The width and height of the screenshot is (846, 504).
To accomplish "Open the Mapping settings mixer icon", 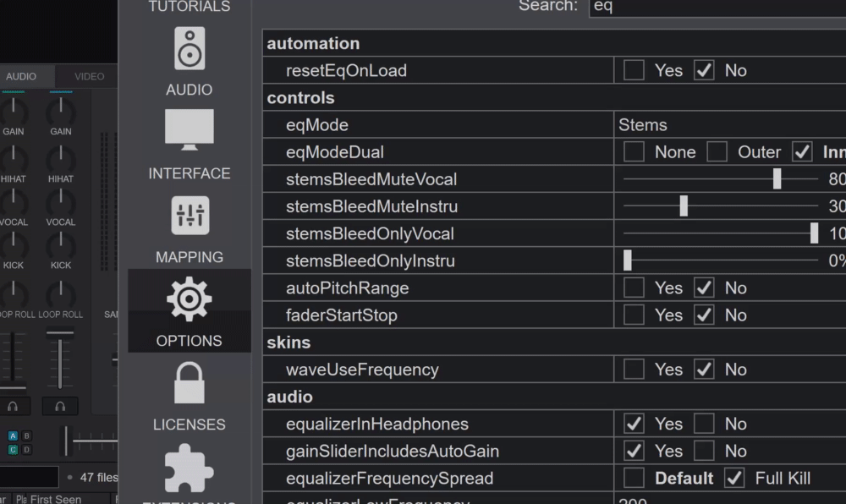I will click(189, 216).
